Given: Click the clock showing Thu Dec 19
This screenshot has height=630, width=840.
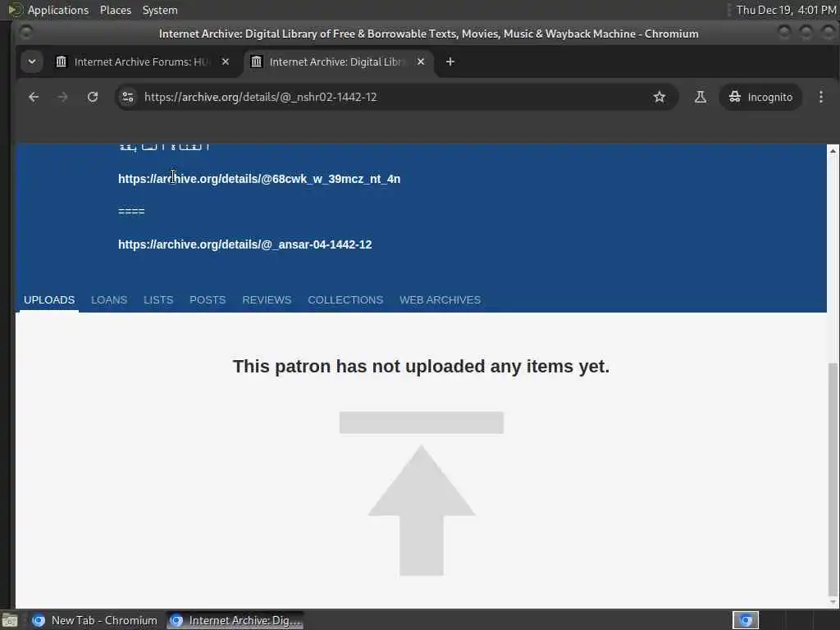Looking at the screenshot, I should [786, 10].
